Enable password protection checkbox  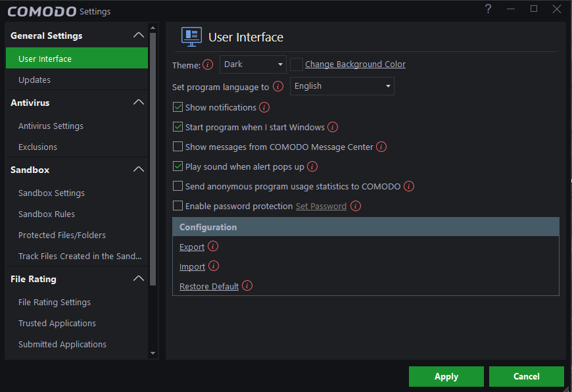[x=178, y=206]
